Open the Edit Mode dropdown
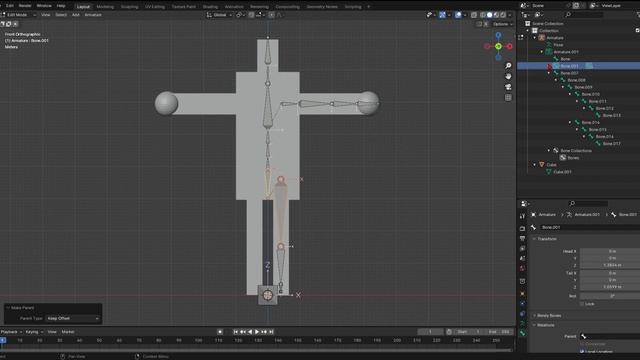Viewport: 640px width, 360px height. coord(19,15)
